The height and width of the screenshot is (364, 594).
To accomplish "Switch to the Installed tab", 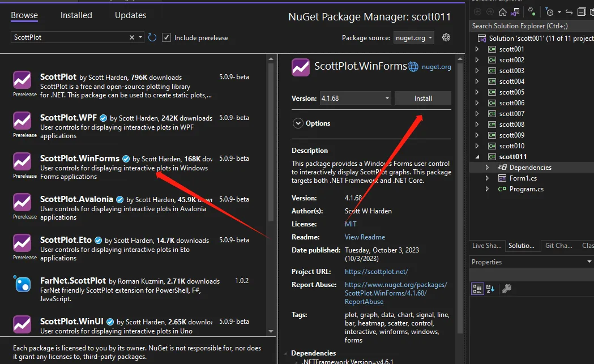I will tap(76, 15).
